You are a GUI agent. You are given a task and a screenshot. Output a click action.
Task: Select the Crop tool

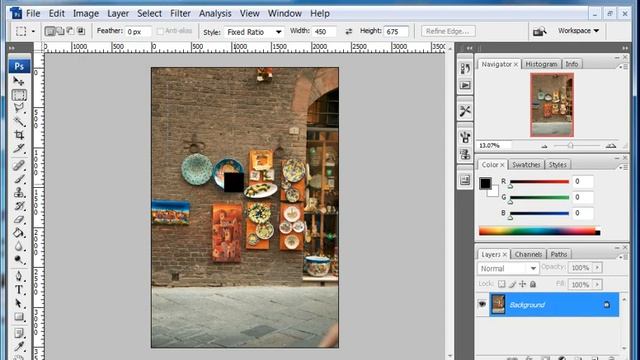click(19, 135)
